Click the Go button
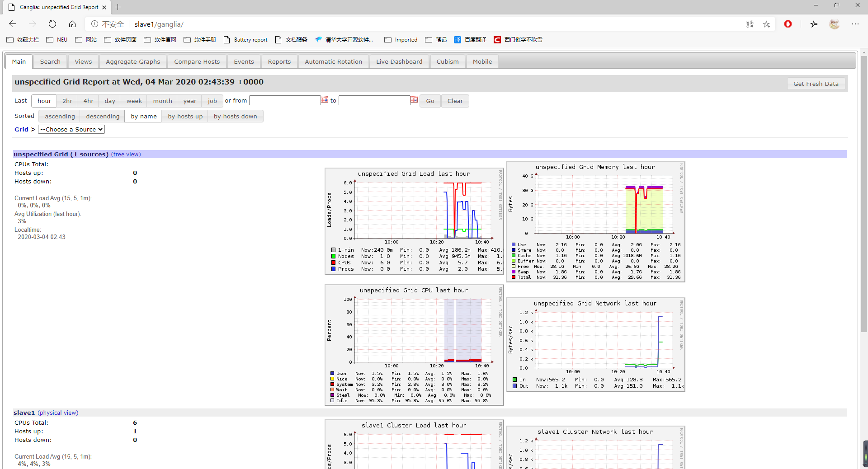868x469 pixels. click(430, 101)
